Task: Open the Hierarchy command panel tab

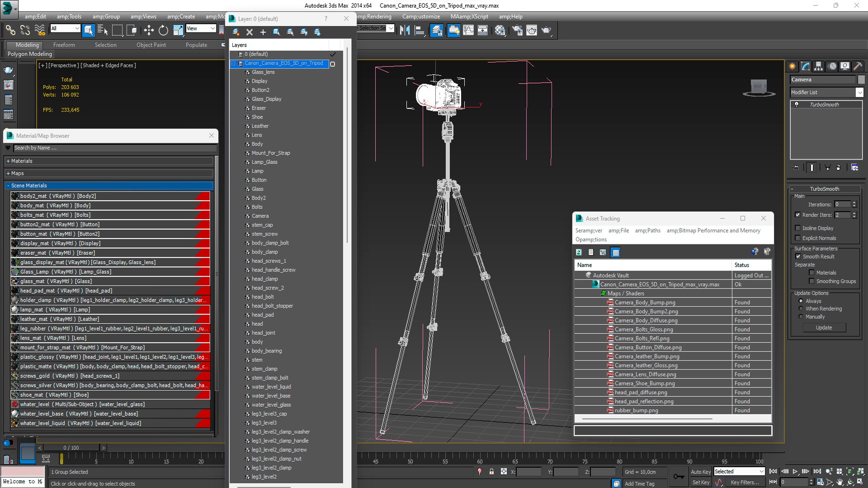Action: point(819,66)
